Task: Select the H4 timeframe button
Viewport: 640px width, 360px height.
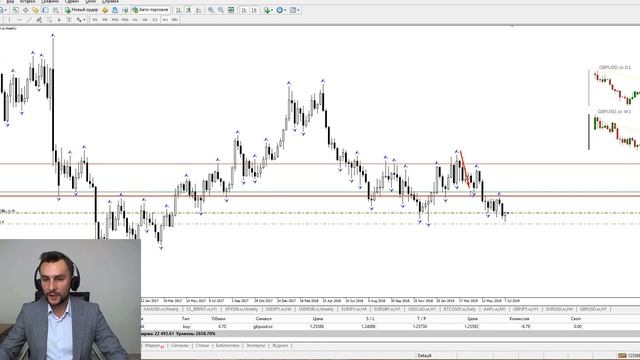Action: [144, 20]
